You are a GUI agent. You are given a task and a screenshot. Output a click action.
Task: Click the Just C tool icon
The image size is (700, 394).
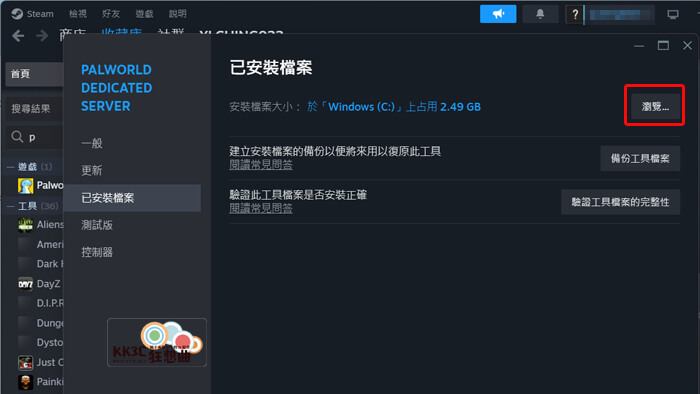tap(25, 363)
